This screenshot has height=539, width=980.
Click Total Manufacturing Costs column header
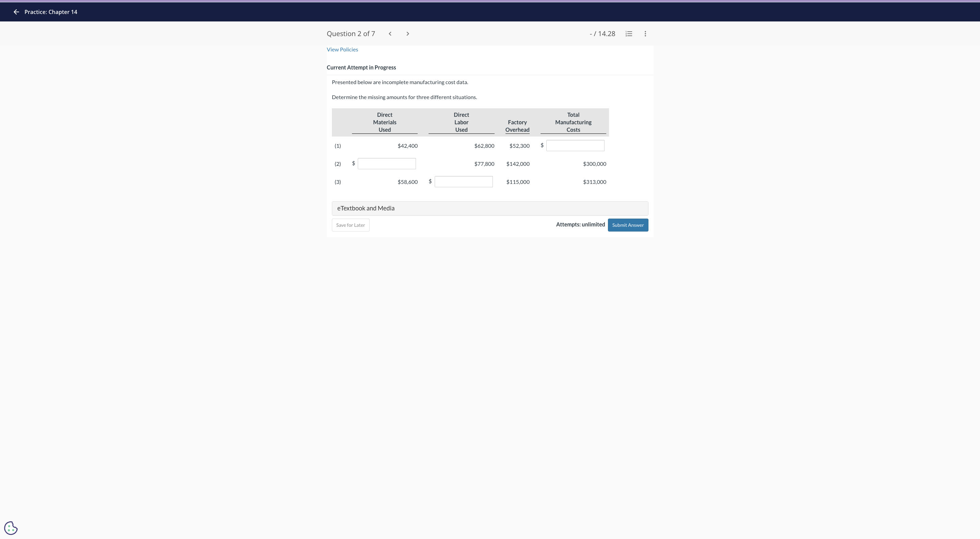[573, 122]
